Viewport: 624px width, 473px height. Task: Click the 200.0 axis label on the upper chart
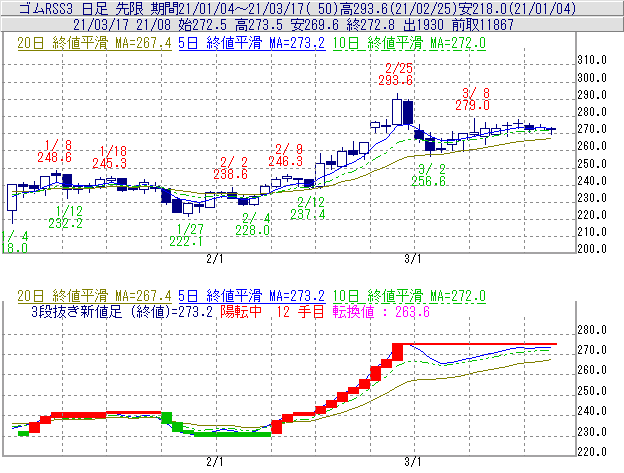pos(592,249)
